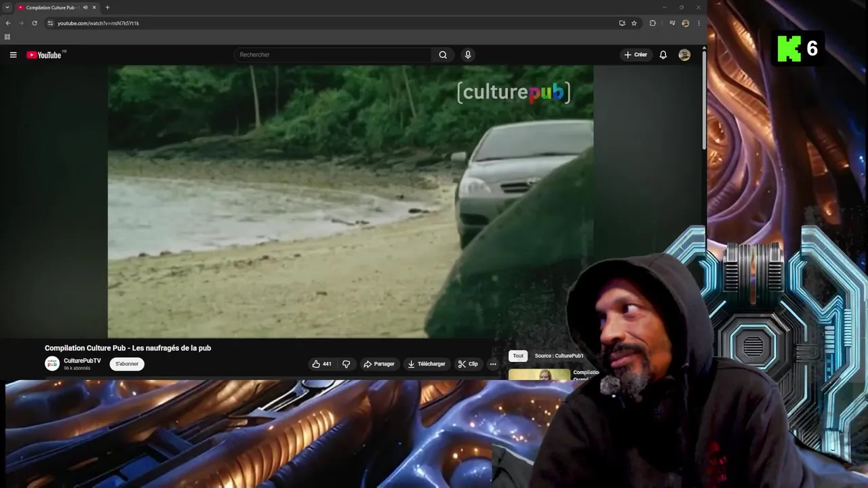Open the suggested Compilation video thumbnail
This screenshot has width=868, height=488.
(x=540, y=374)
